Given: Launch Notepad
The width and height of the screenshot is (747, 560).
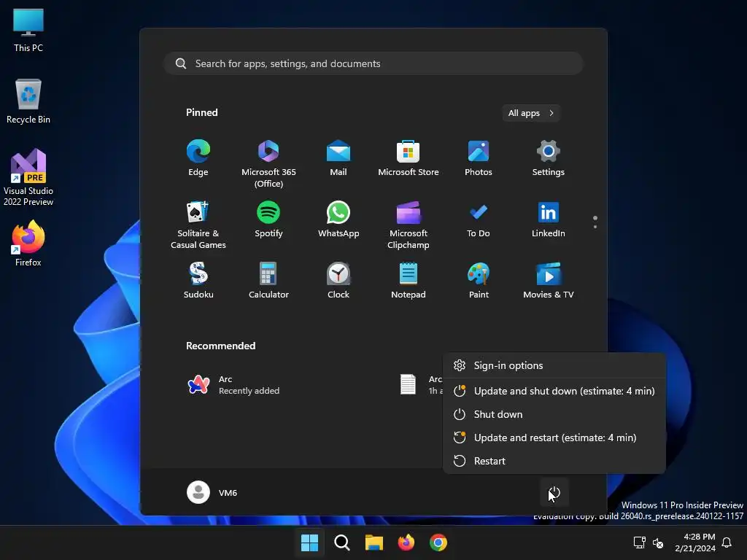Looking at the screenshot, I should click(x=409, y=281).
